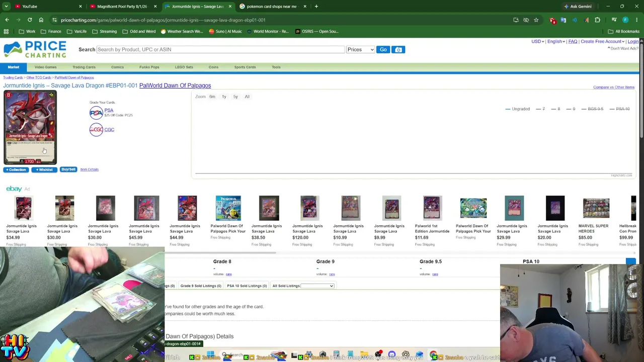The height and width of the screenshot is (362, 644).
Task: Click the site info icon in address bar
Action: pyautogui.click(x=54, y=20)
